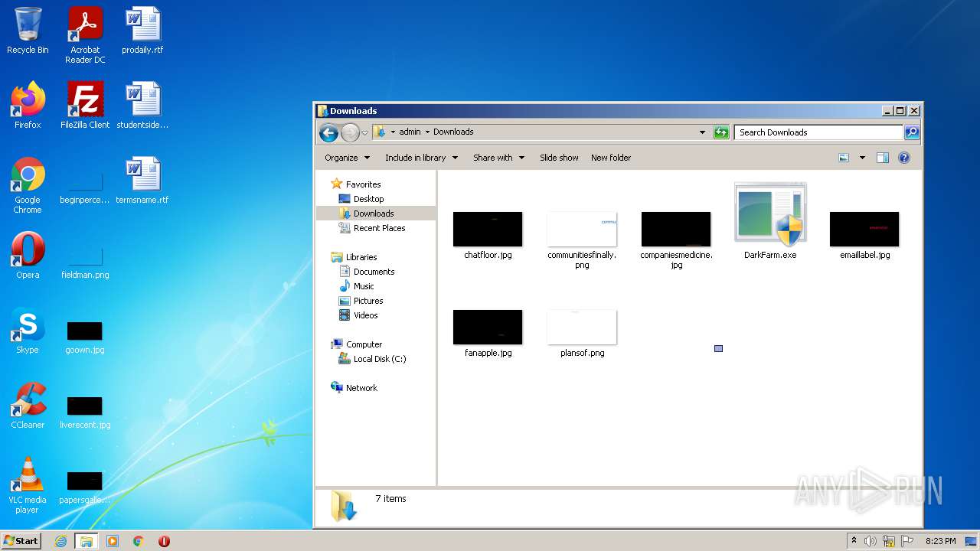
Task: Select liverecent.jpg on desktop
Action: click(x=85, y=412)
